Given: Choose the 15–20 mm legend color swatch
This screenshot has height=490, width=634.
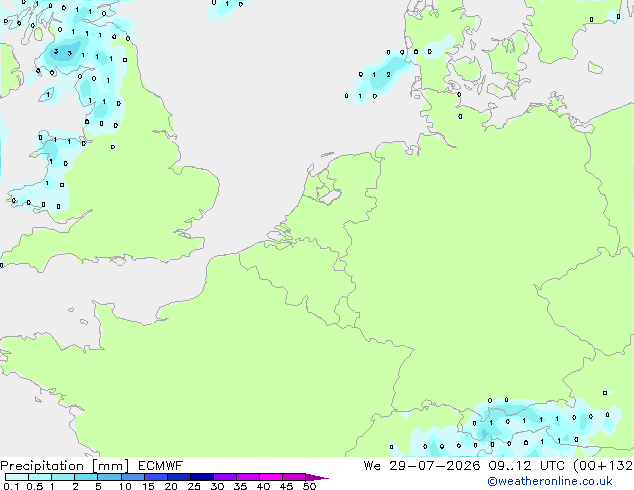Looking at the screenshot, I should (156, 477).
